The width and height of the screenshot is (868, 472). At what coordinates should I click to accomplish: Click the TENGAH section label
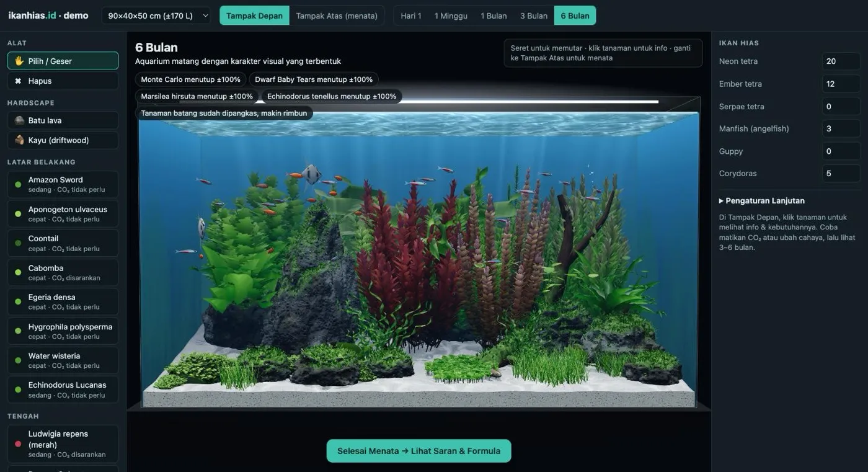click(23, 416)
